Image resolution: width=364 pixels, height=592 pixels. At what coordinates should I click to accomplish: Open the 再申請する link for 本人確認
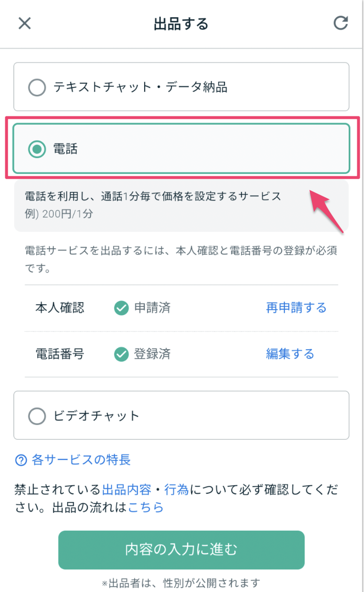click(x=296, y=307)
